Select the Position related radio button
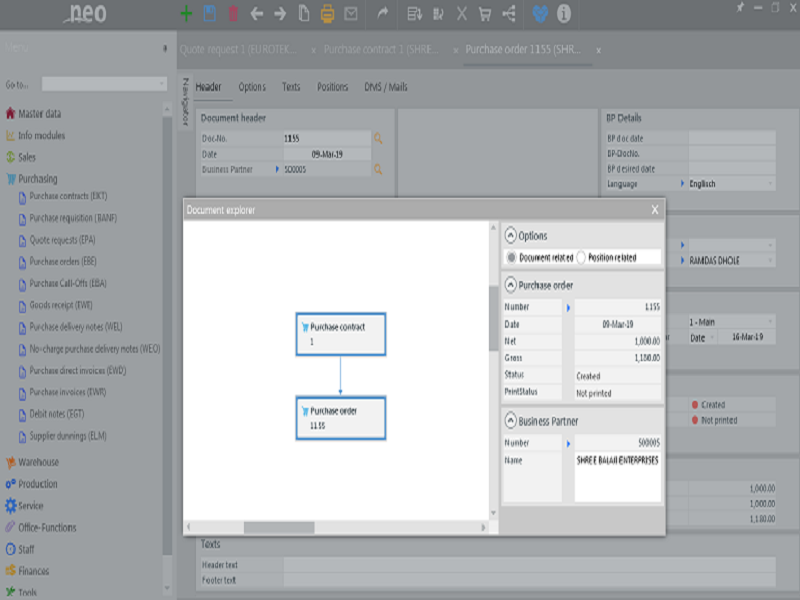Screen dimensions: 800x600 [x=581, y=258]
